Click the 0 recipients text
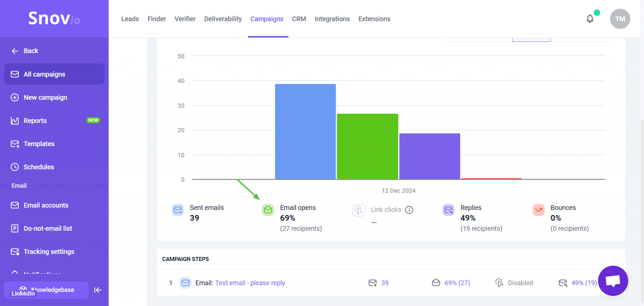The width and height of the screenshot is (644, 306). click(569, 229)
